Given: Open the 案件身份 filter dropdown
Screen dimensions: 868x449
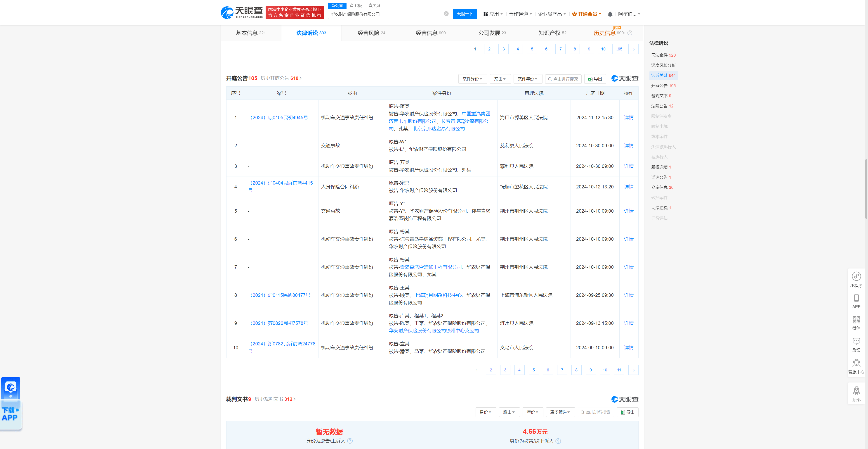Looking at the screenshot, I should [x=472, y=78].
